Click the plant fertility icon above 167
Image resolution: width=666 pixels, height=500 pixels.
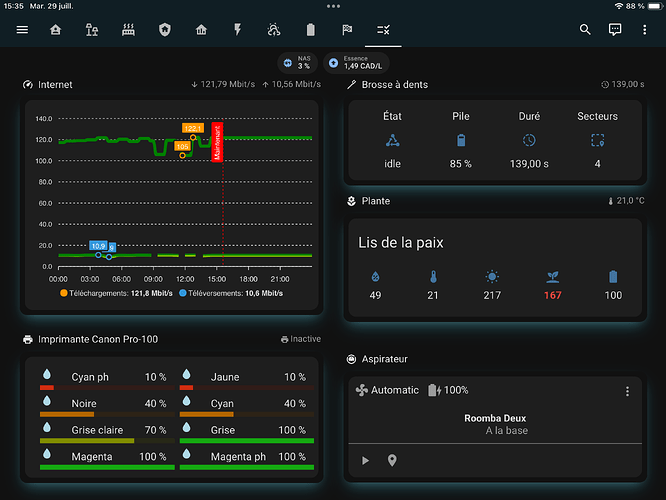552,276
